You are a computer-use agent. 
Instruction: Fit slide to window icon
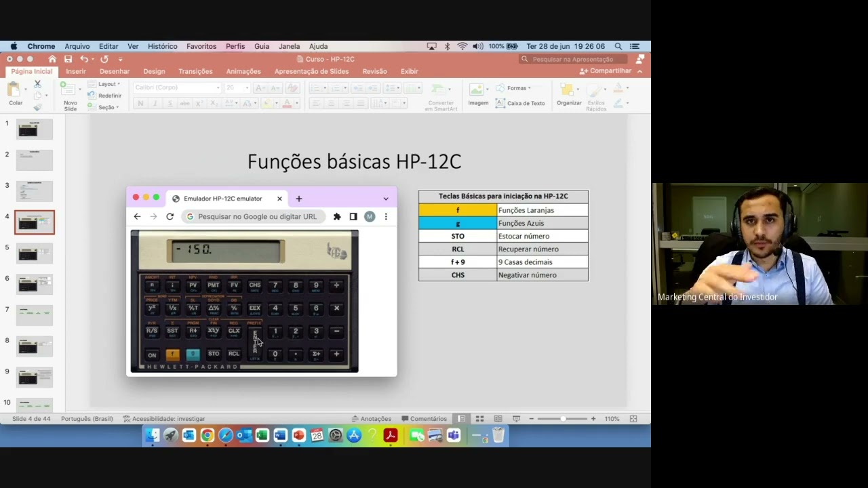tap(633, 419)
